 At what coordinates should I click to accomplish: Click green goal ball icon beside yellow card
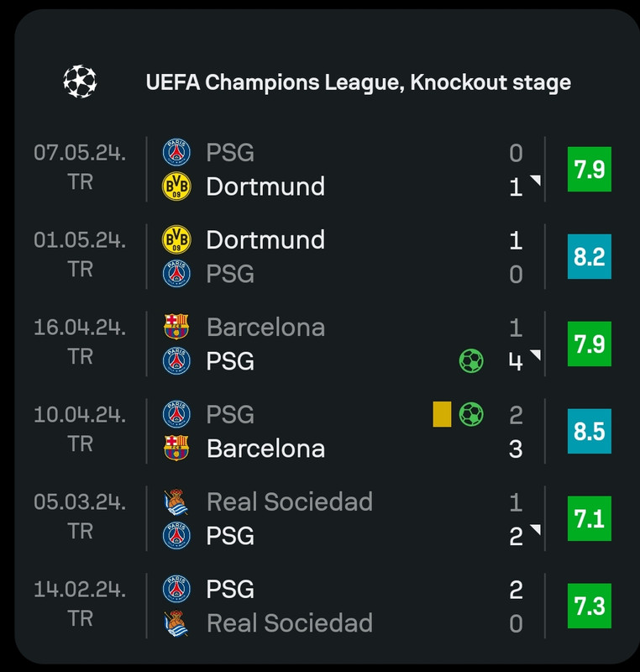click(x=471, y=414)
